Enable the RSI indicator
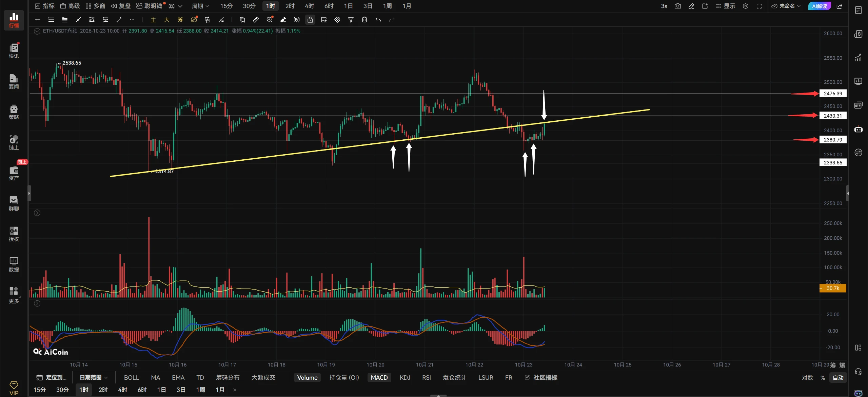Viewport: 868px width, 397px height. 427,377
